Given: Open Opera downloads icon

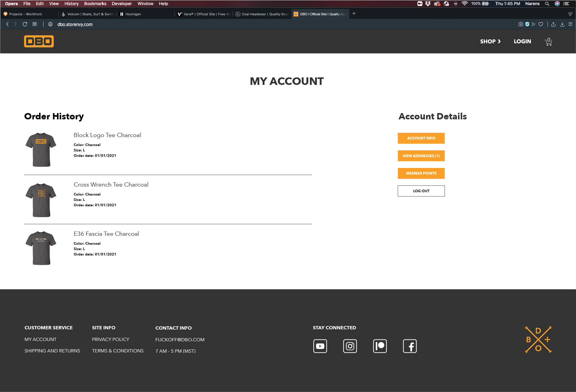Looking at the screenshot, I should point(562,24).
